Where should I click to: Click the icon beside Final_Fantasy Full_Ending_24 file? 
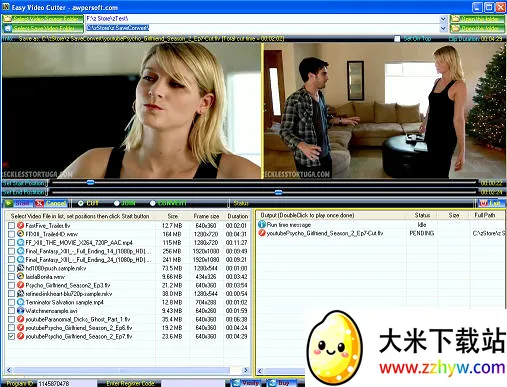click(21, 259)
